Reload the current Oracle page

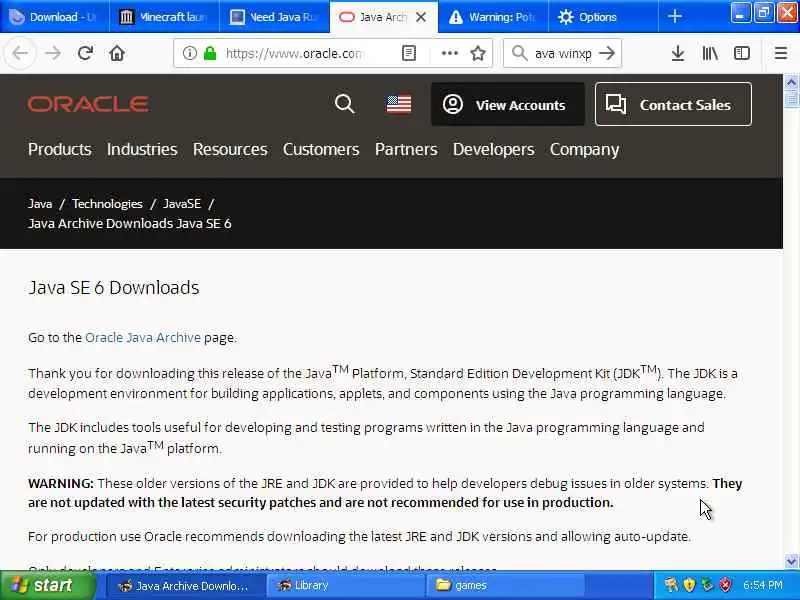coord(85,53)
